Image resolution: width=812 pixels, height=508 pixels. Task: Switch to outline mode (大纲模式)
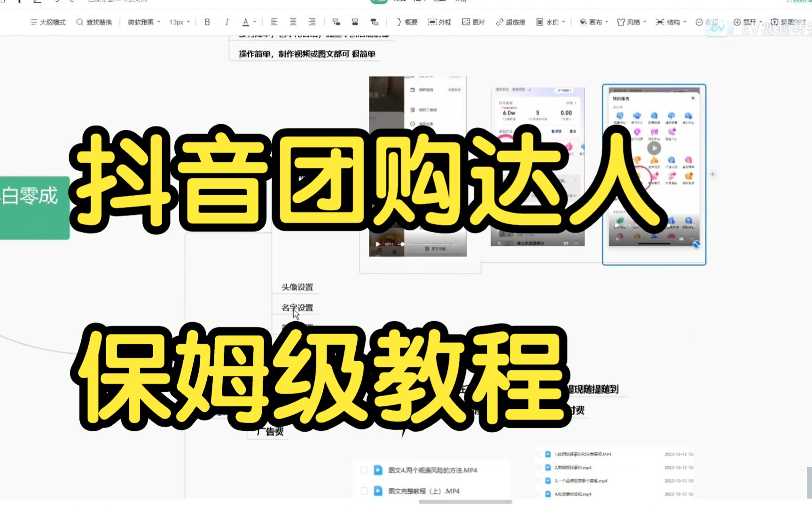click(48, 22)
